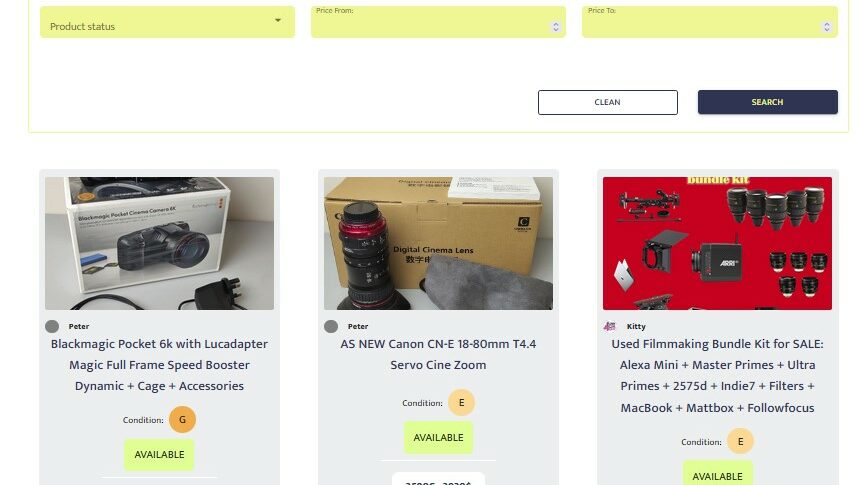Click the E condition badge on Alexa Mini bundle
The height and width of the screenshot is (485, 859).
click(x=740, y=442)
